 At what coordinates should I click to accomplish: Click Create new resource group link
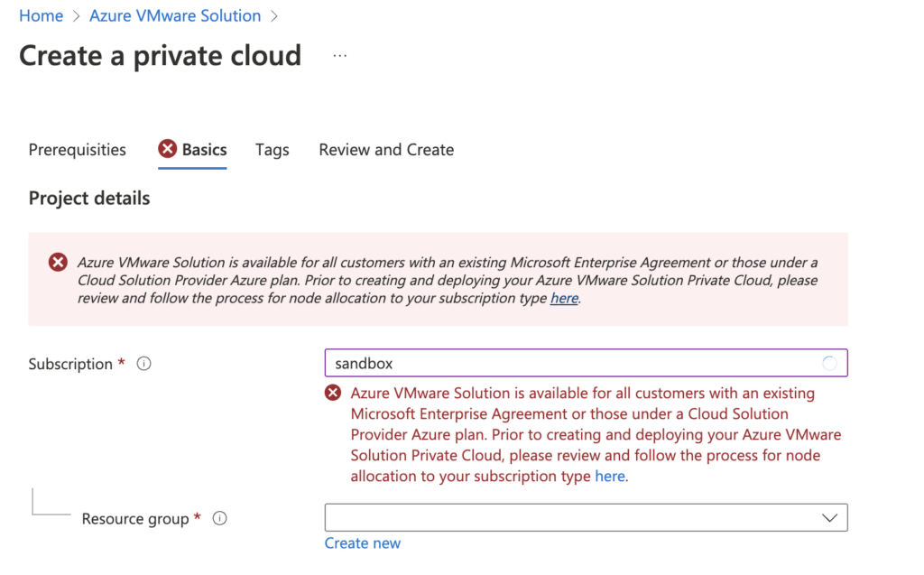click(x=363, y=543)
